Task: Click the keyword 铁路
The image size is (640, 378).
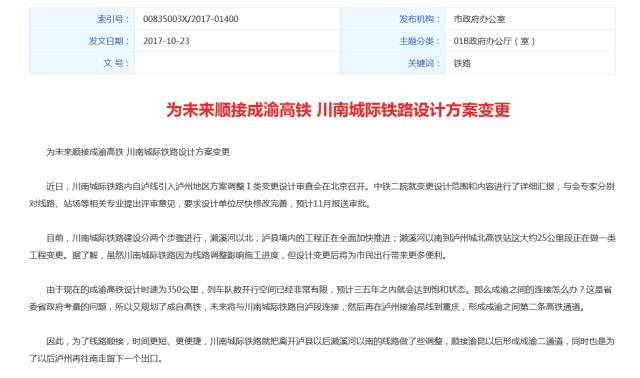Action: click(x=462, y=63)
